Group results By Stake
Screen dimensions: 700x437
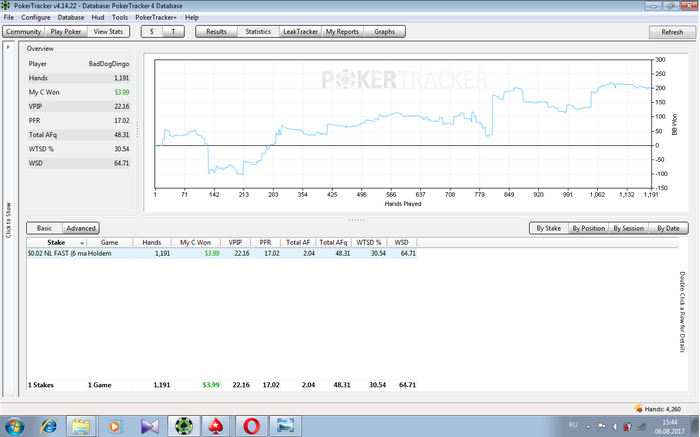(x=549, y=228)
